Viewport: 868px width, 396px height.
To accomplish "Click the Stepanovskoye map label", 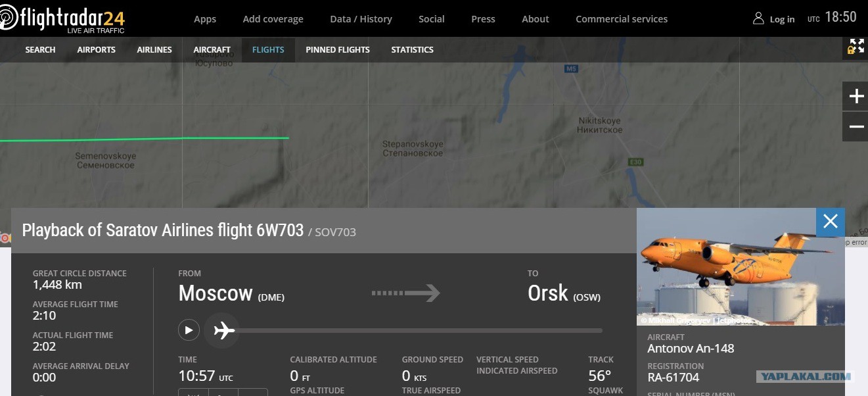I will pyautogui.click(x=413, y=149).
